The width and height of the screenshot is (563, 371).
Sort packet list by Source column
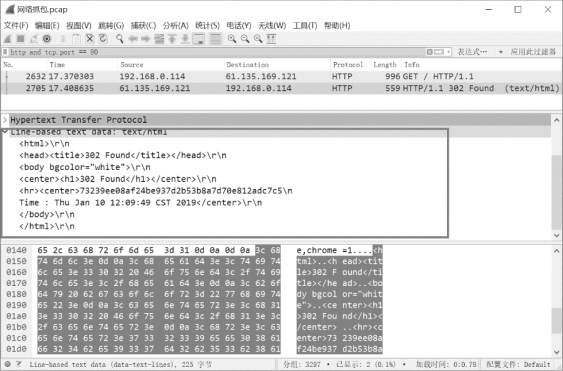tap(171, 65)
